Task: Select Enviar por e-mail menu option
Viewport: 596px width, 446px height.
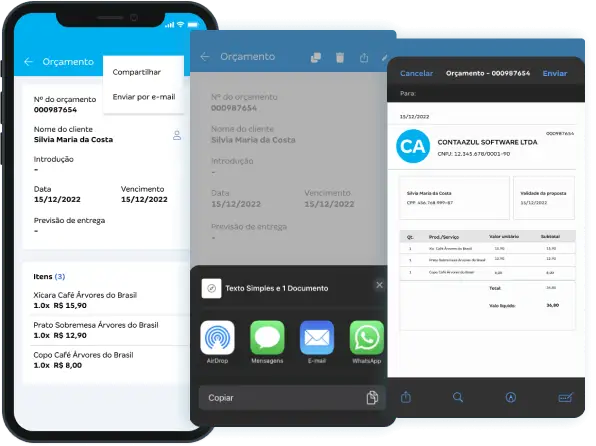Action: [144, 97]
